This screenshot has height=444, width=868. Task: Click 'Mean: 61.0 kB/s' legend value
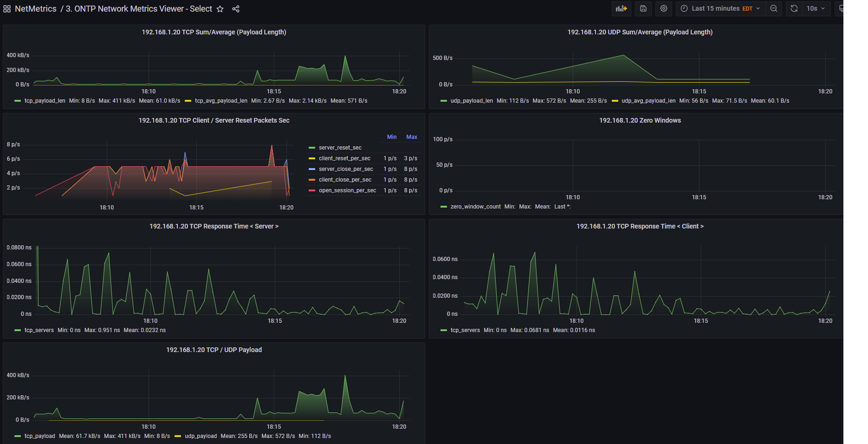(160, 101)
